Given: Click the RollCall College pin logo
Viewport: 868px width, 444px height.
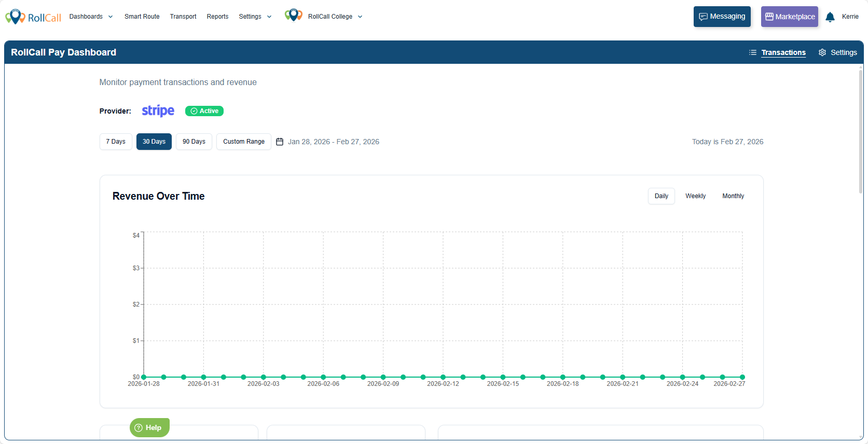Looking at the screenshot, I should [x=293, y=16].
